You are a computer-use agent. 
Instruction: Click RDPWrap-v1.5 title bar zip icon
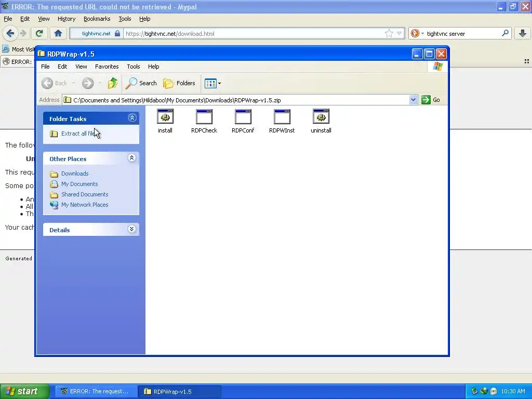click(x=42, y=54)
